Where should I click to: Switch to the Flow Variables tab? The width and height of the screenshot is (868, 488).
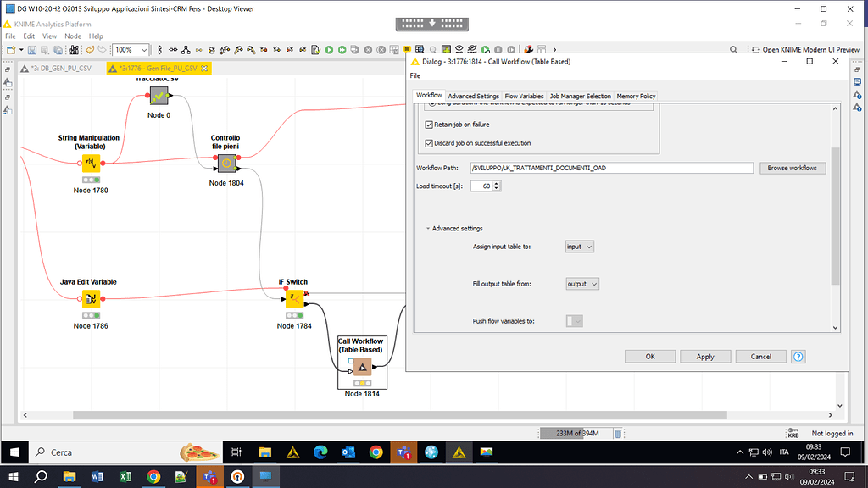pos(524,96)
